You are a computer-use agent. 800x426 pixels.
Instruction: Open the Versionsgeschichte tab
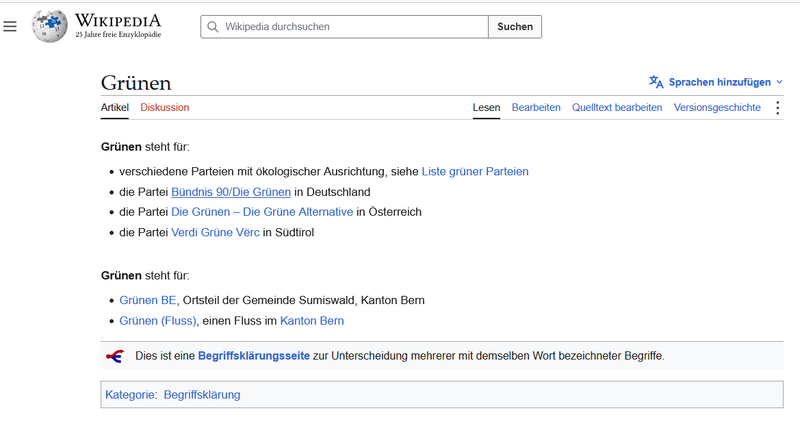717,108
